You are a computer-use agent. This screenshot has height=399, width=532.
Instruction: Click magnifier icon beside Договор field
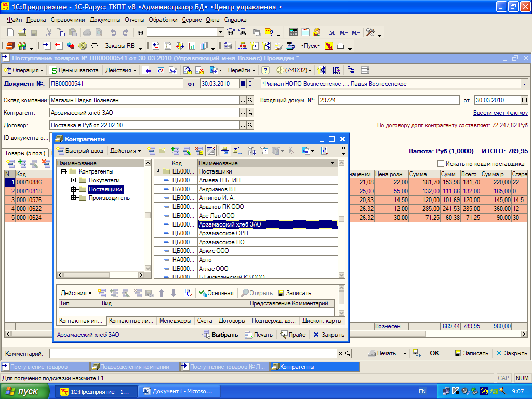[x=250, y=125]
